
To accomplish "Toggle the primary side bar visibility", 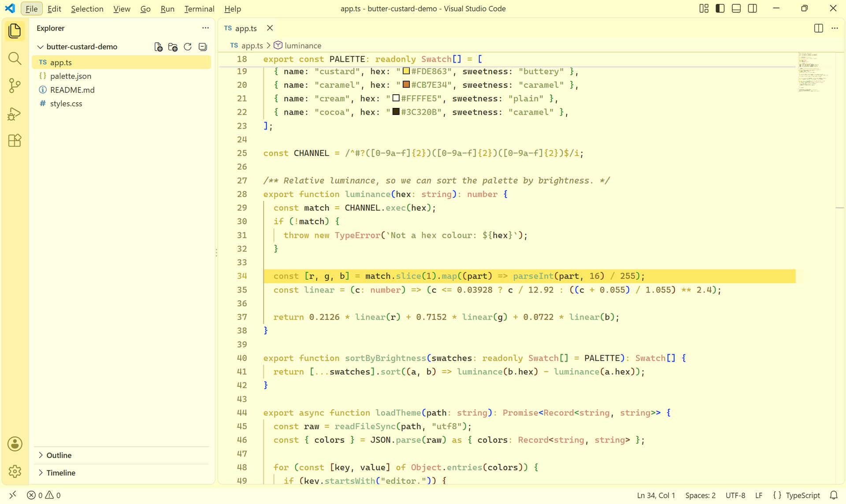I will coord(720,8).
